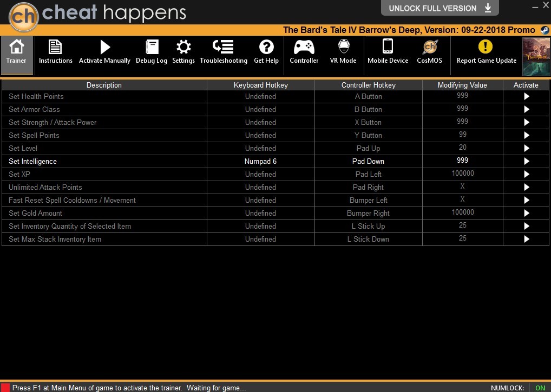
Task: Click NUMLOCK ON status indicator
Action: coord(540,388)
